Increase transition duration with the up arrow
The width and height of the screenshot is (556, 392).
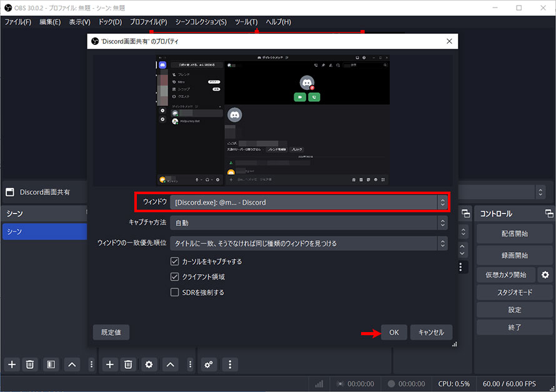[462, 246]
